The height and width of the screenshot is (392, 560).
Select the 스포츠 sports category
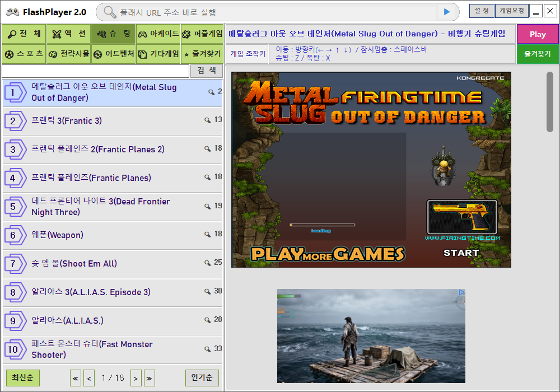tap(24, 54)
